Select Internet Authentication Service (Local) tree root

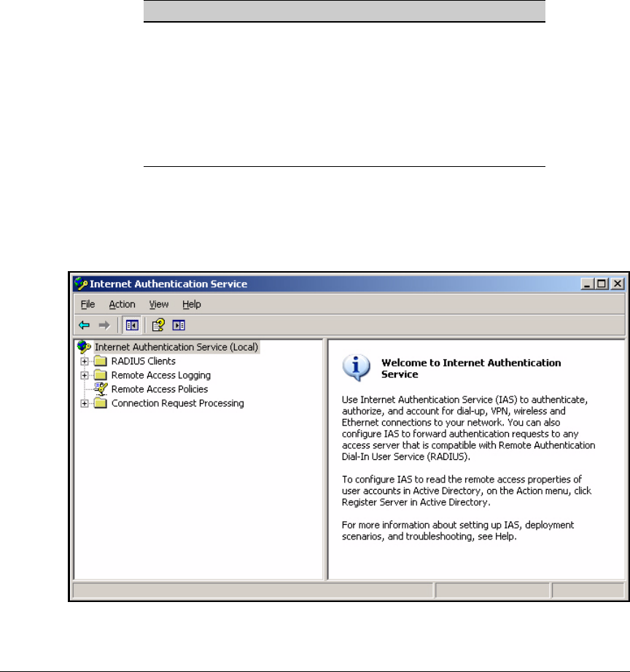176,347
